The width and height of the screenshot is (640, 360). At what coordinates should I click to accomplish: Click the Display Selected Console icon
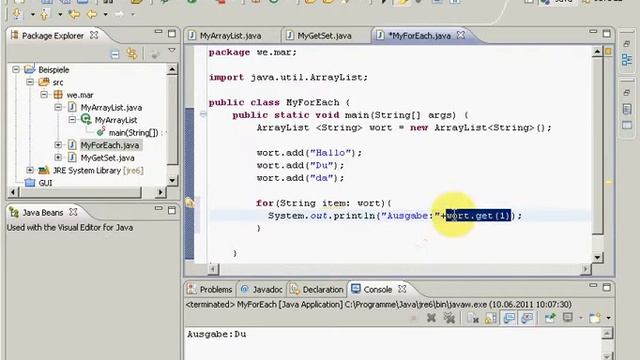coord(568,317)
